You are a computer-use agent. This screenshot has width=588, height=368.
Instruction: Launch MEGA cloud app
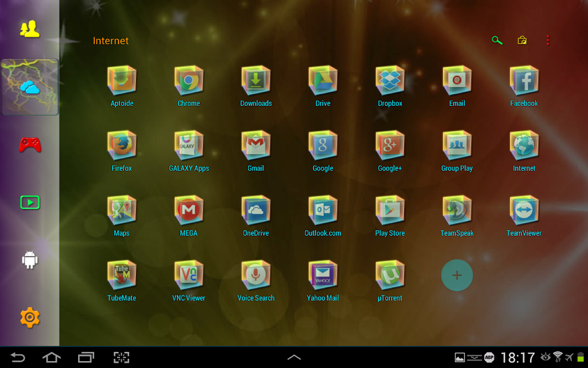coord(188,210)
